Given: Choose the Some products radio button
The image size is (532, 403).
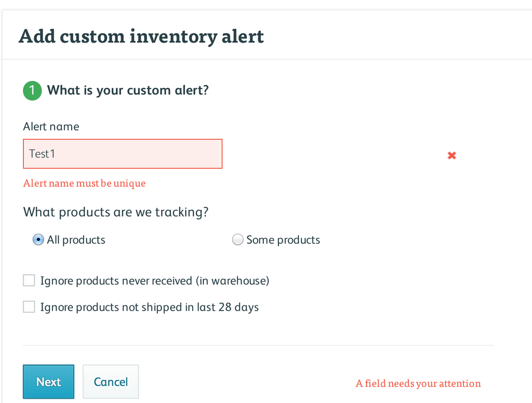Looking at the screenshot, I should 237,240.
